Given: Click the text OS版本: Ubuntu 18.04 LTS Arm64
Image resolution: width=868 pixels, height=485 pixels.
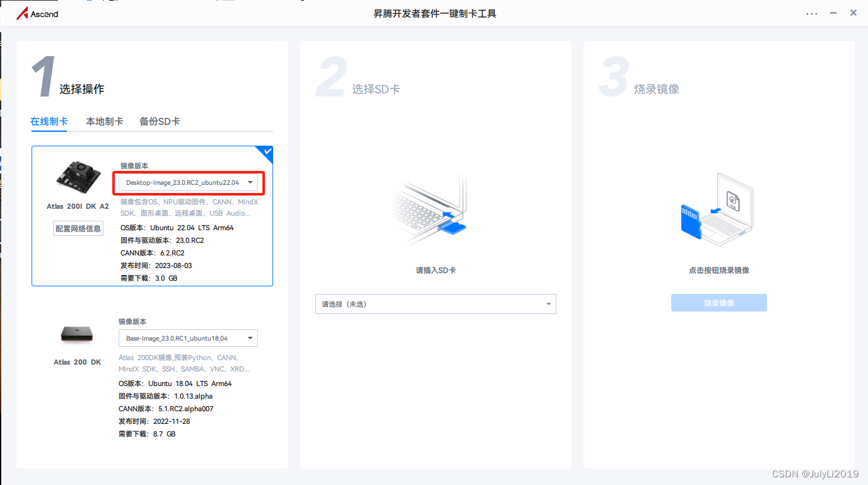Looking at the screenshot, I should coord(175,383).
